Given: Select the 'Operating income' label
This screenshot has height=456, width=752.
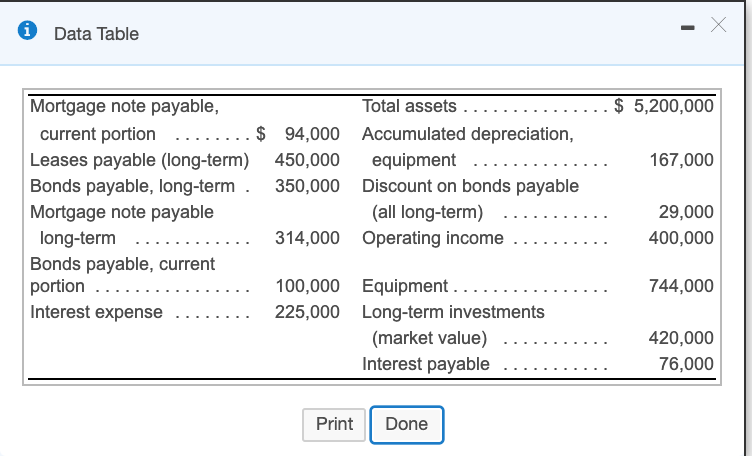Looking at the screenshot, I should [433, 238].
